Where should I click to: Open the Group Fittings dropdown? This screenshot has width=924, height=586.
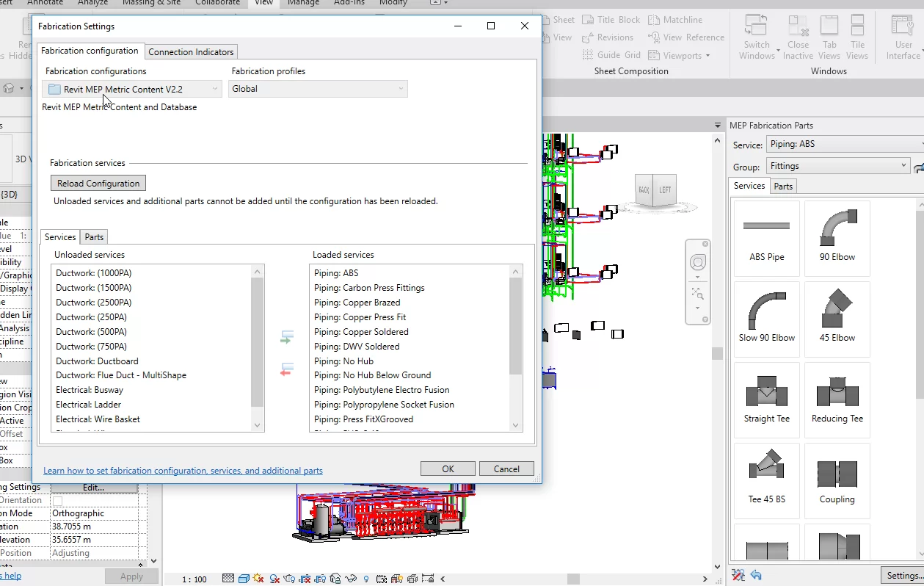coord(837,166)
